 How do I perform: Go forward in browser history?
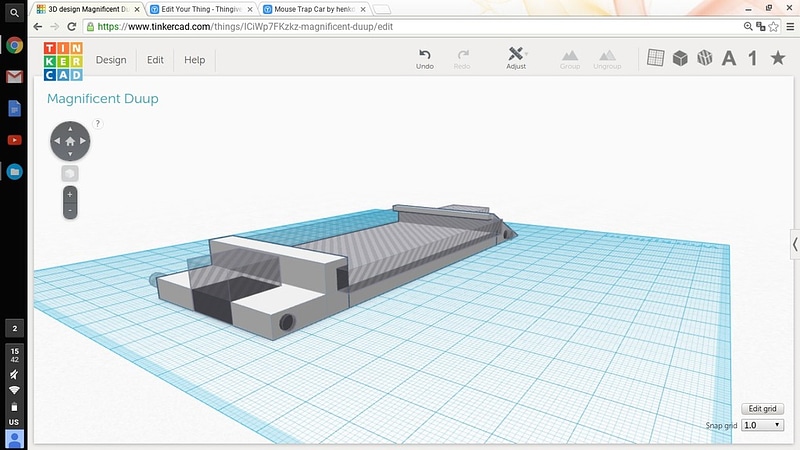click(x=55, y=27)
